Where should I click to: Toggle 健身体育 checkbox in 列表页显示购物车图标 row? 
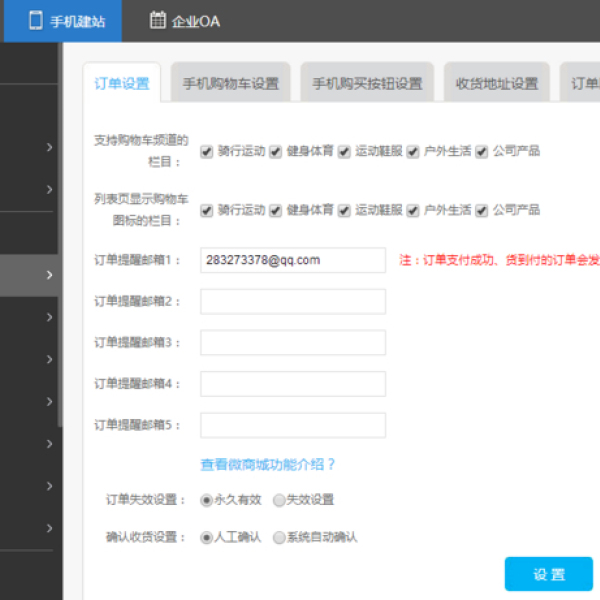(x=275, y=211)
